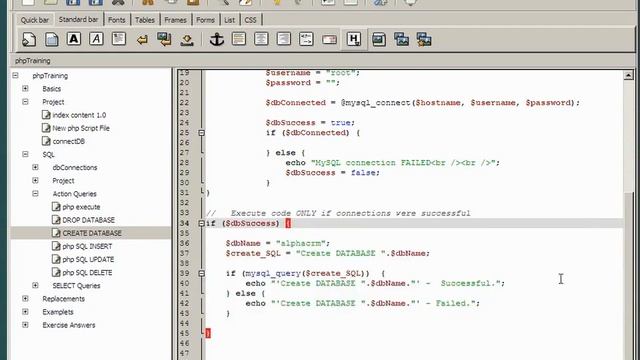Collapse the Action Queries folder
This screenshot has height=360, width=640.
point(36,193)
